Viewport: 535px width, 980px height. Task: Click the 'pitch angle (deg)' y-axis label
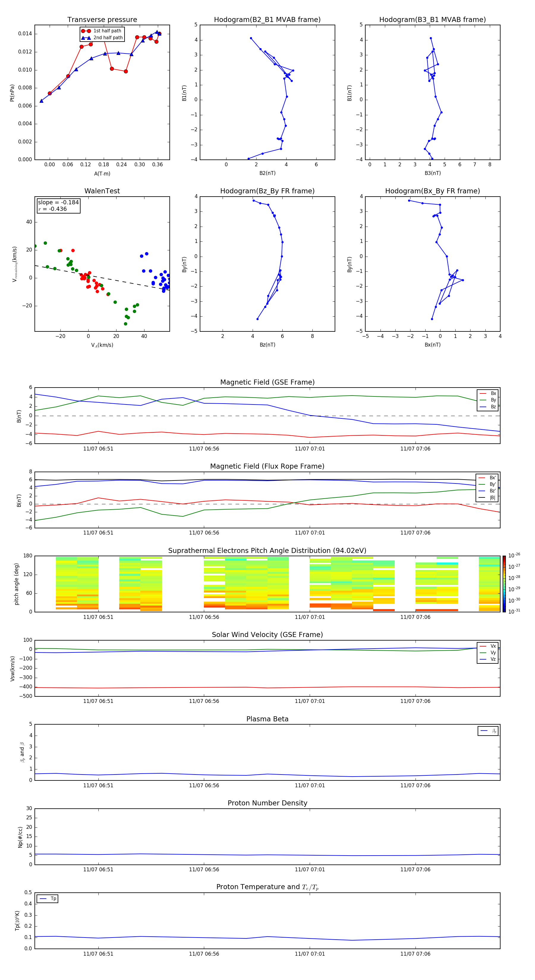coord(17,584)
